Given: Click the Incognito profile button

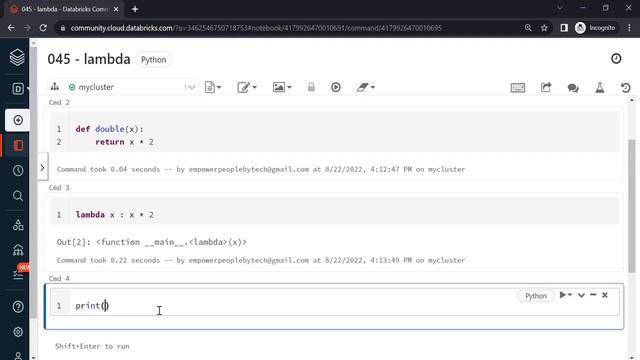Looking at the screenshot, I should point(596,28).
